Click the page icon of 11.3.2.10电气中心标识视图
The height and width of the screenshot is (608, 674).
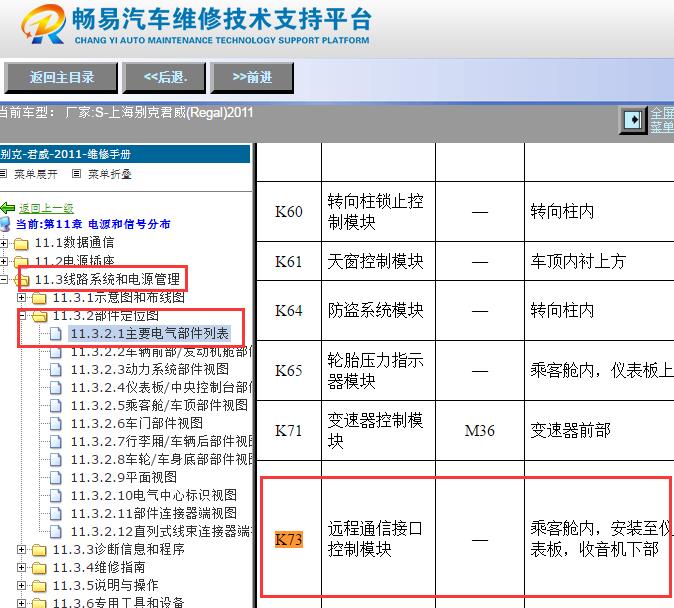(x=55, y=495)
